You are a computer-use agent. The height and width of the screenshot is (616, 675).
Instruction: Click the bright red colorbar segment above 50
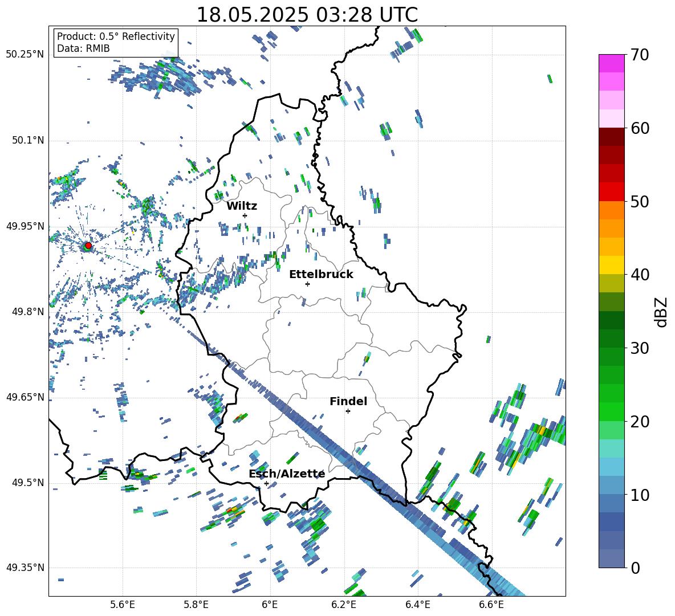[611, 192]
